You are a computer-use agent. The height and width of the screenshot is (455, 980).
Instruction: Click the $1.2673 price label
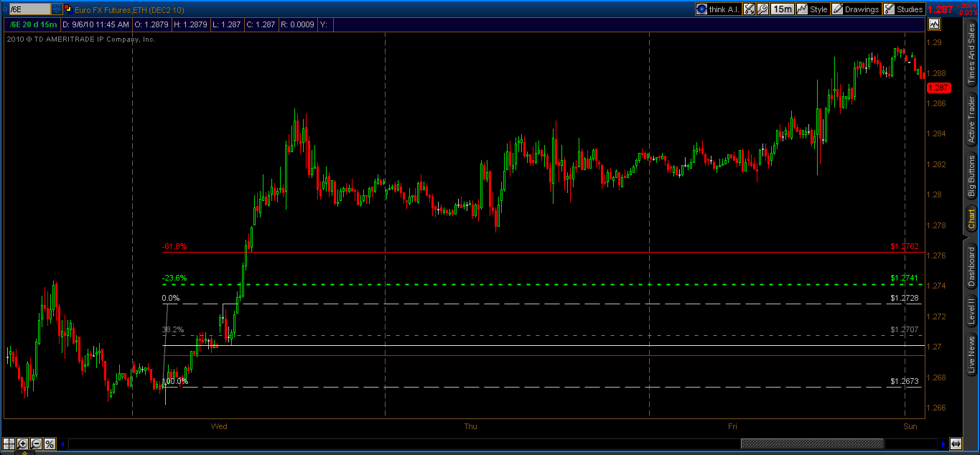pyautogui.click(x=905, y=381)
